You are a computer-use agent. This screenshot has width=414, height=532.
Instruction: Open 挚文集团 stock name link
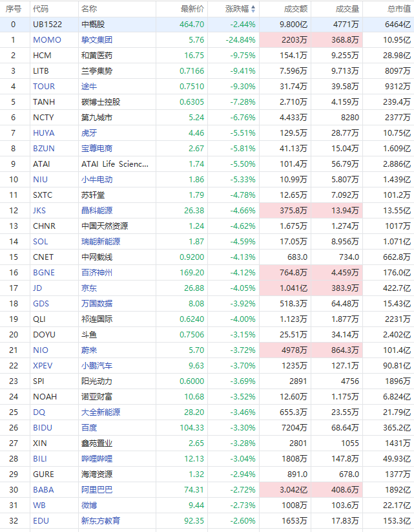point(97,40)
